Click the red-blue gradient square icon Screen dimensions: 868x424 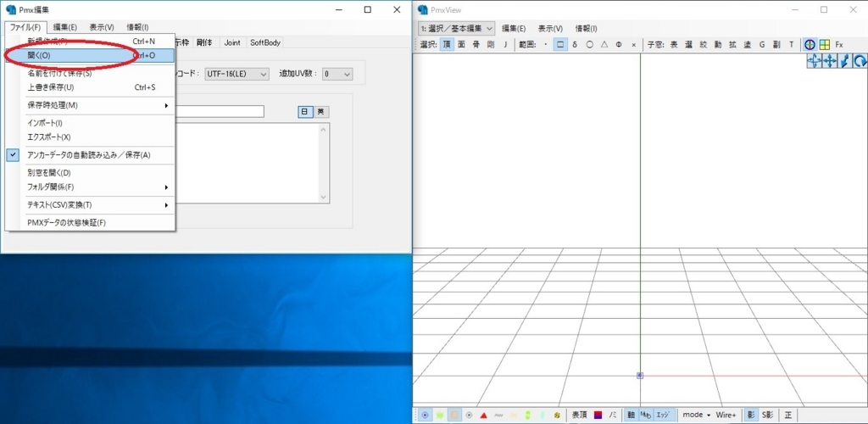[598, 415]
